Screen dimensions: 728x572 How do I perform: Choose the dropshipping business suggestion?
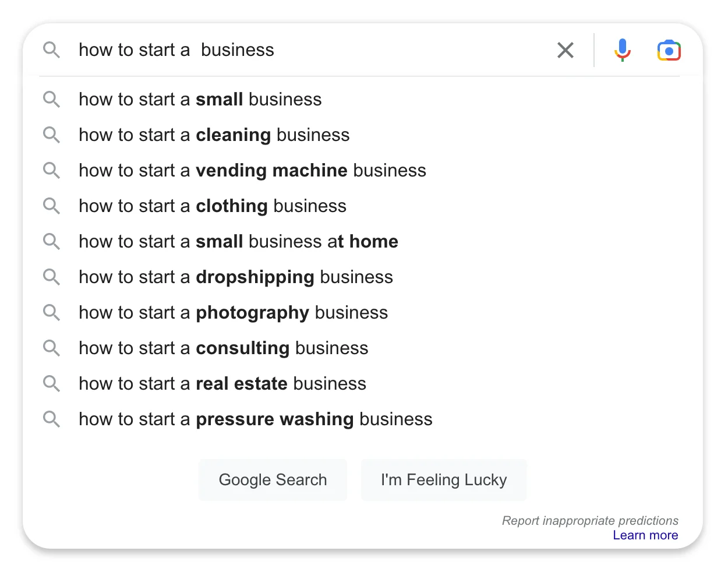pos(236,277)
